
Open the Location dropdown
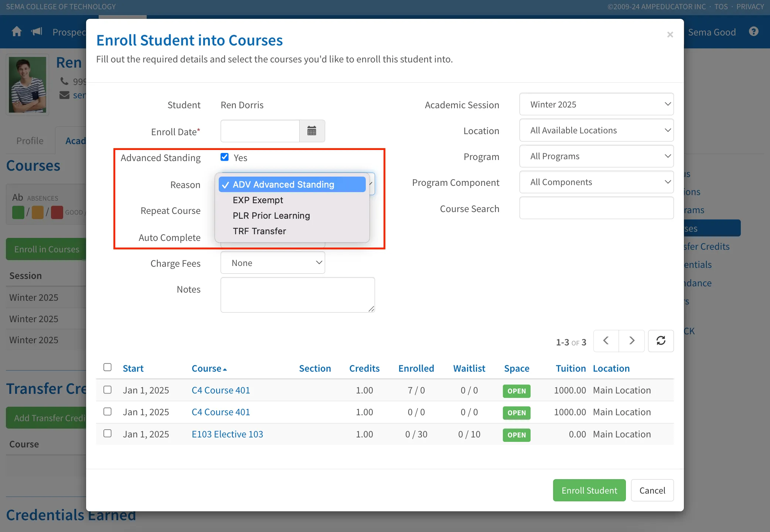click(596, 130)
